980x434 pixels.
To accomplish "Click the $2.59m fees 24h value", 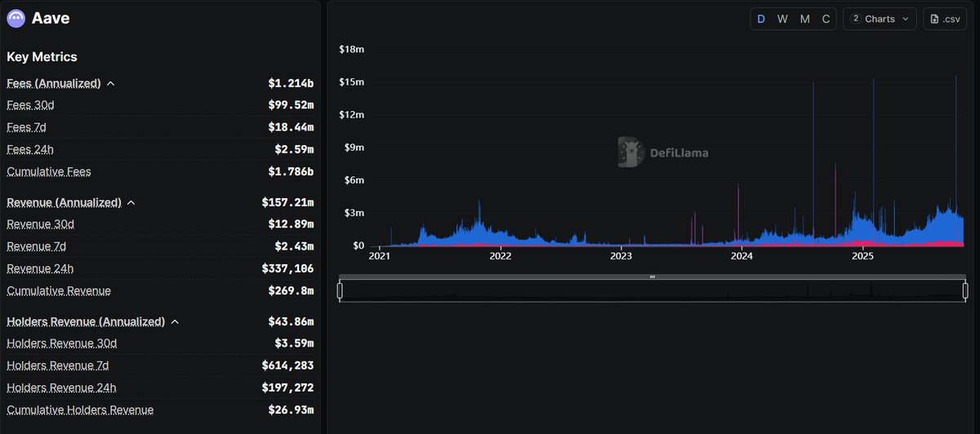I will 294,149.
